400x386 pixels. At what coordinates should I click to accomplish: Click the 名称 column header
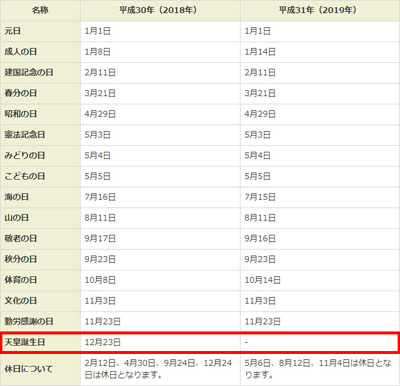(40, 10)
